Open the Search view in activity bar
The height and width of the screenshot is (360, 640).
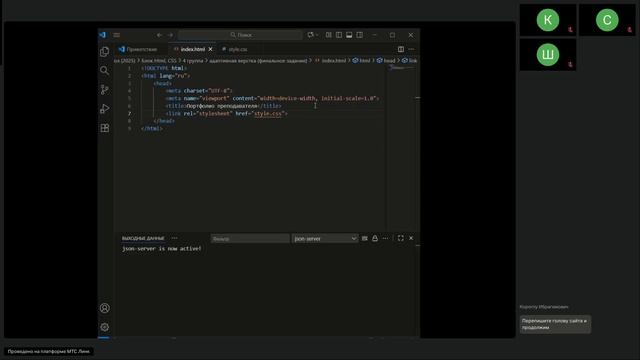click(x=104, y=70)
